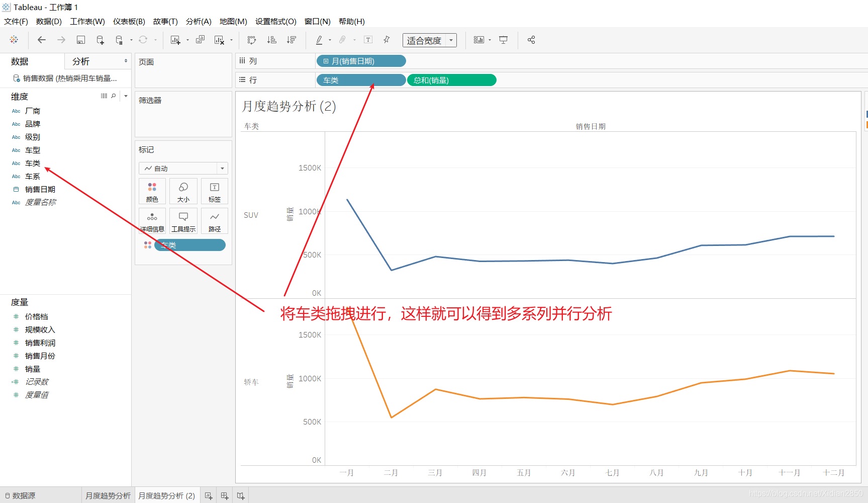The image size is (868, 503).
Task: Click the 总和(销量) pill on rows shelf
Action: point(451,80)
